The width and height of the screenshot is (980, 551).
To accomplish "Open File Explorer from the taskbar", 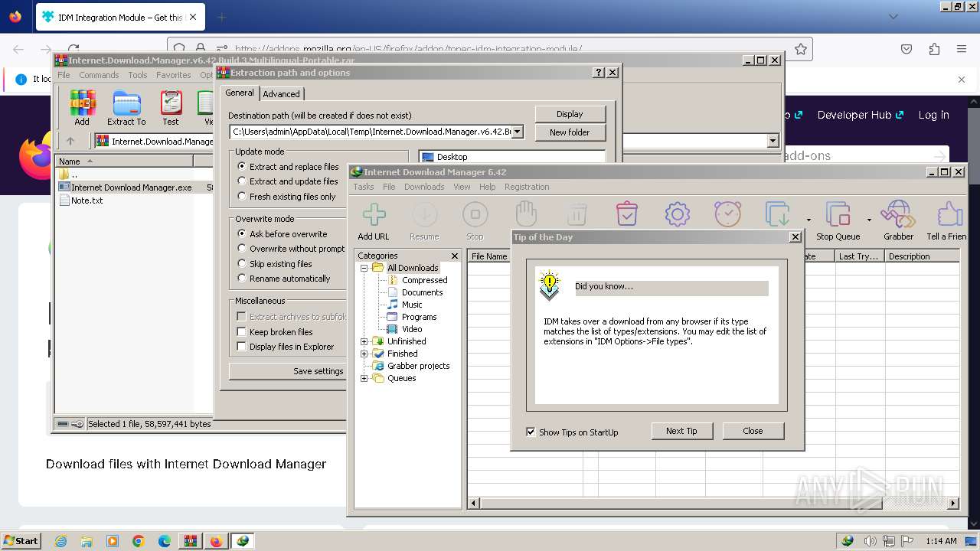I will click(x=87, y=541).
